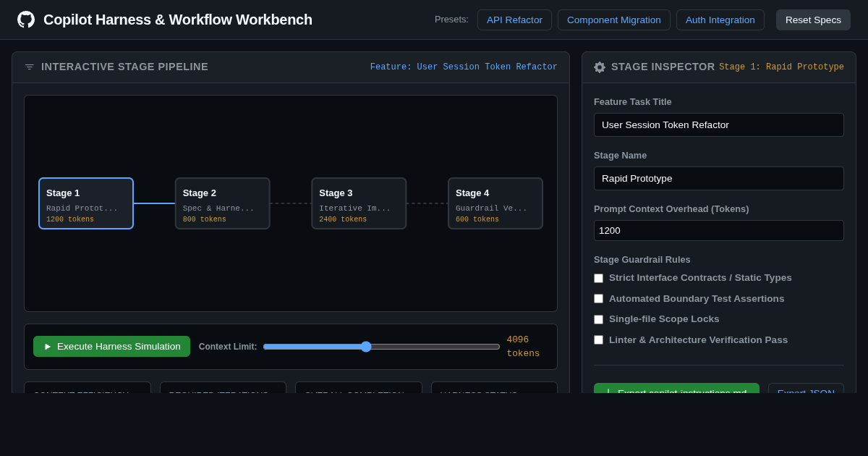The height and width of the screenshot is (456, 868).
Task: Click the Feature: User Session Token Refactor text
Action: click(x=464, y=67)
